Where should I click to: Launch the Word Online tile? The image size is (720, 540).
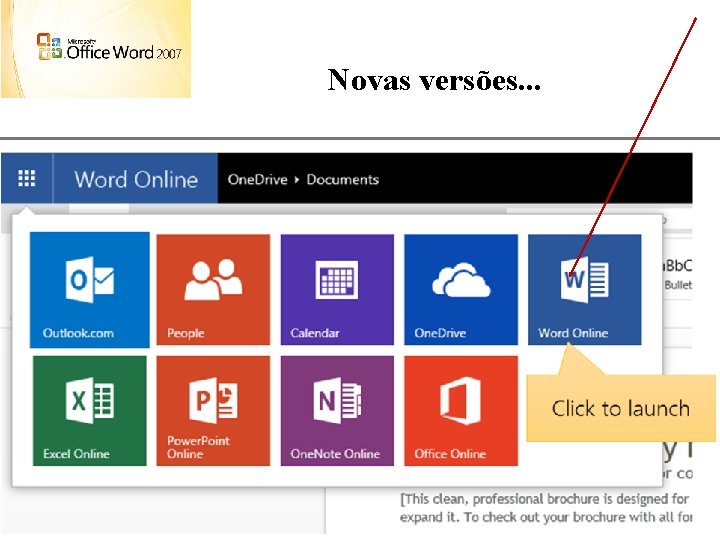point(585,290)
